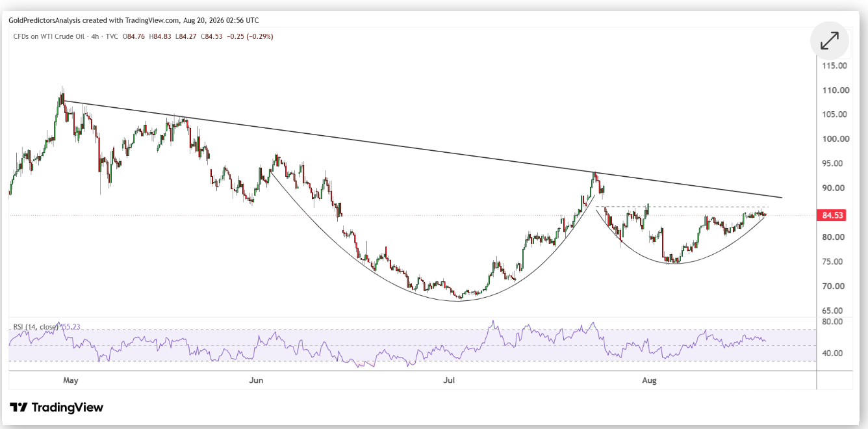Click the Jul label on time axis
The width and height of the screenshot is (868, 429).
pos(448,380)
